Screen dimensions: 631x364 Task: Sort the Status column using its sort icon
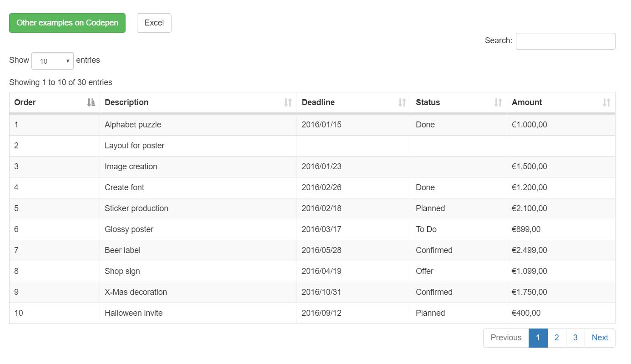[498, 102]
